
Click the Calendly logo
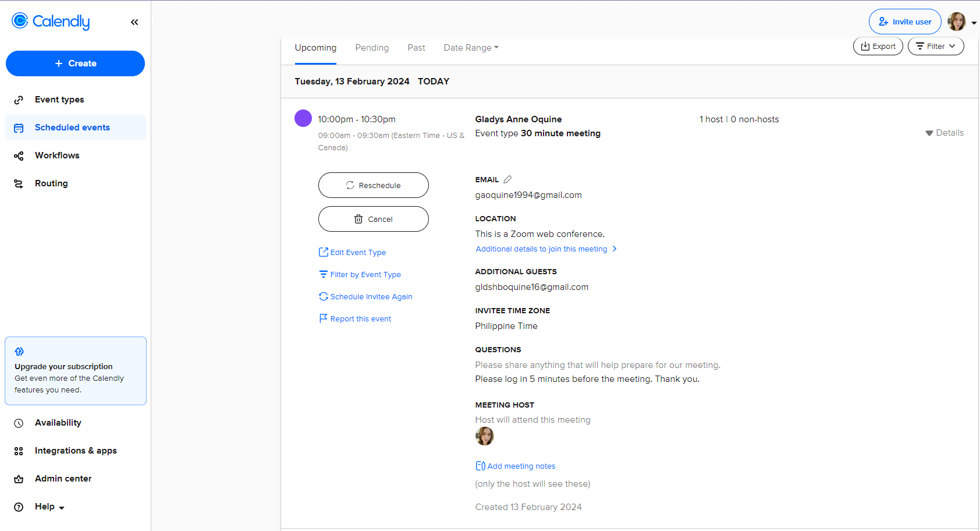[x=51, y=22]
